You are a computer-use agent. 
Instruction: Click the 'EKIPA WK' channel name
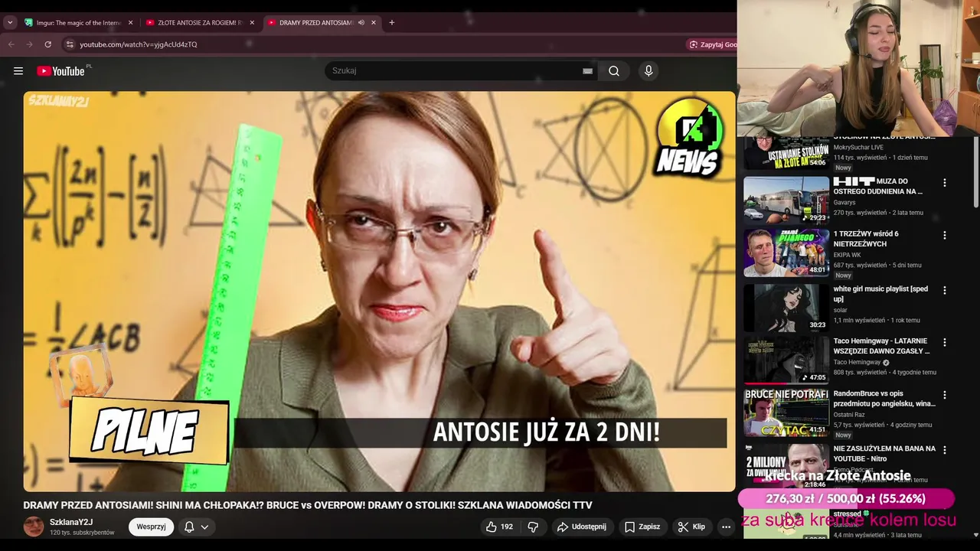point(847,255)
